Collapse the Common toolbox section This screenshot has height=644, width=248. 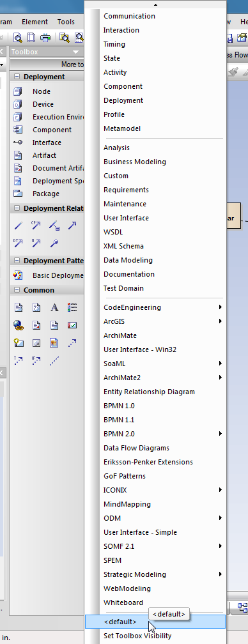[x=17, y=290]
